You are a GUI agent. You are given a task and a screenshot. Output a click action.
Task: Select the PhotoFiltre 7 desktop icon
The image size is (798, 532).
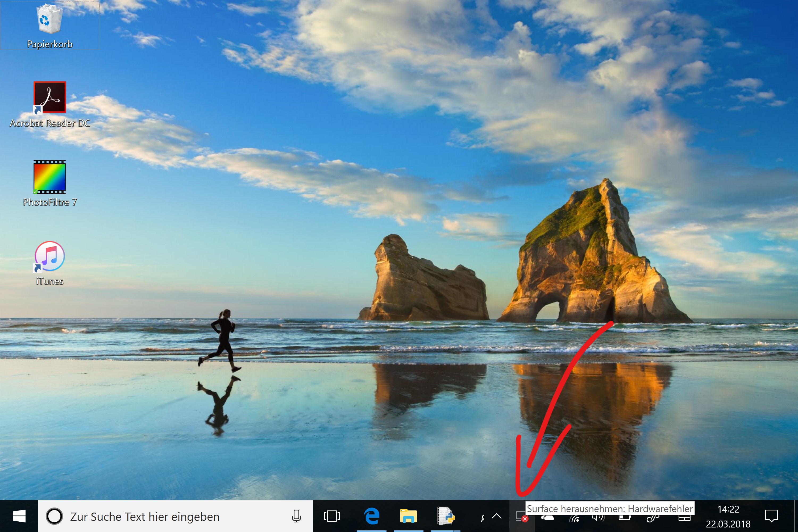(49, 184)
